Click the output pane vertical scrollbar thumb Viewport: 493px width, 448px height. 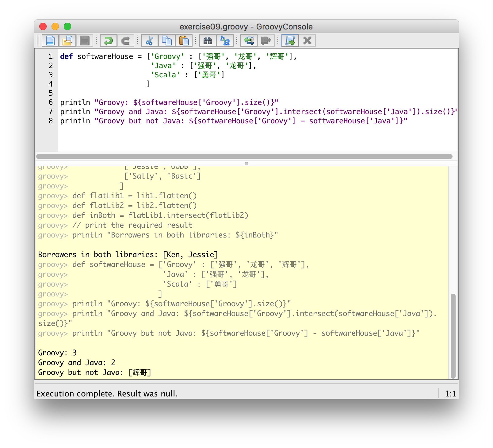coord(453,336)
